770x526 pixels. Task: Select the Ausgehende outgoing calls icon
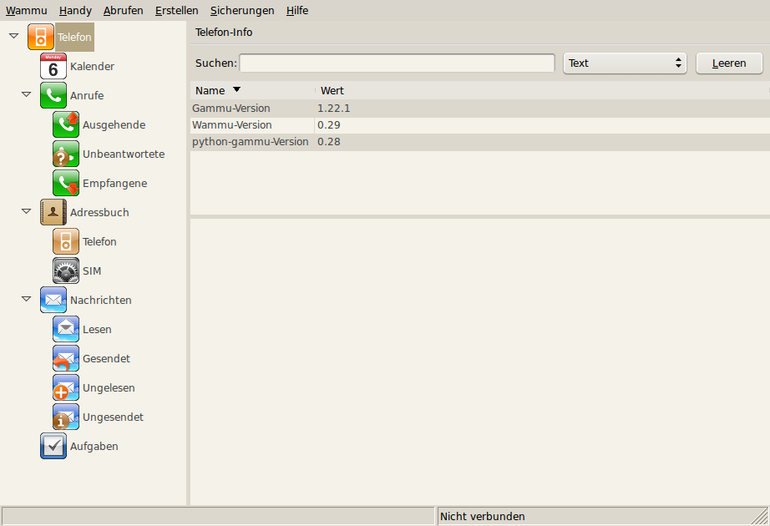[66, 125]
